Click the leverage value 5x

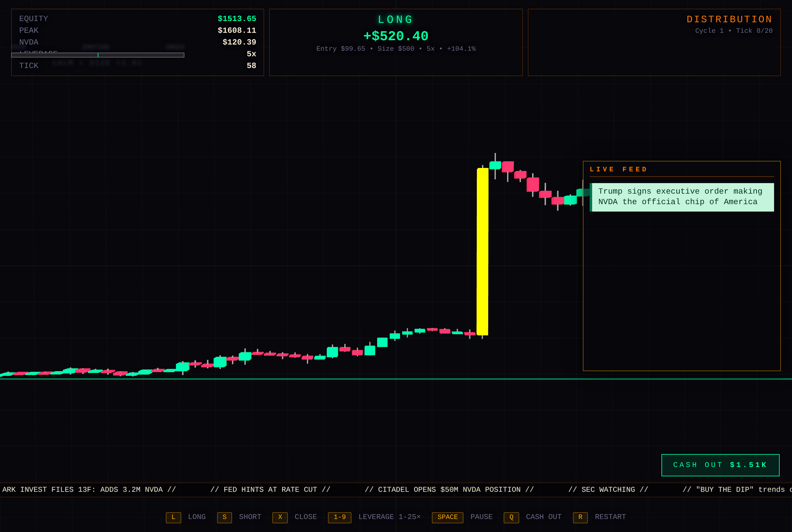[252, 54]
